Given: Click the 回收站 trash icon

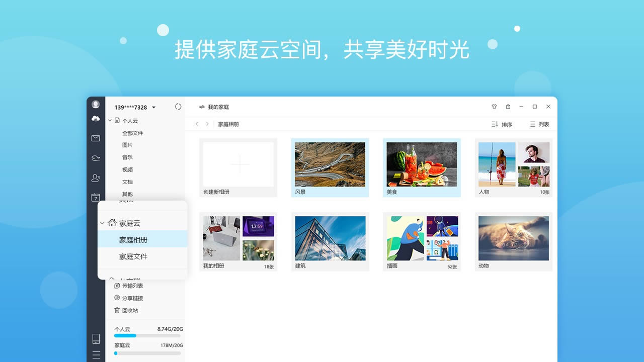Looking at the screenshot, I should tap(117, 310).
